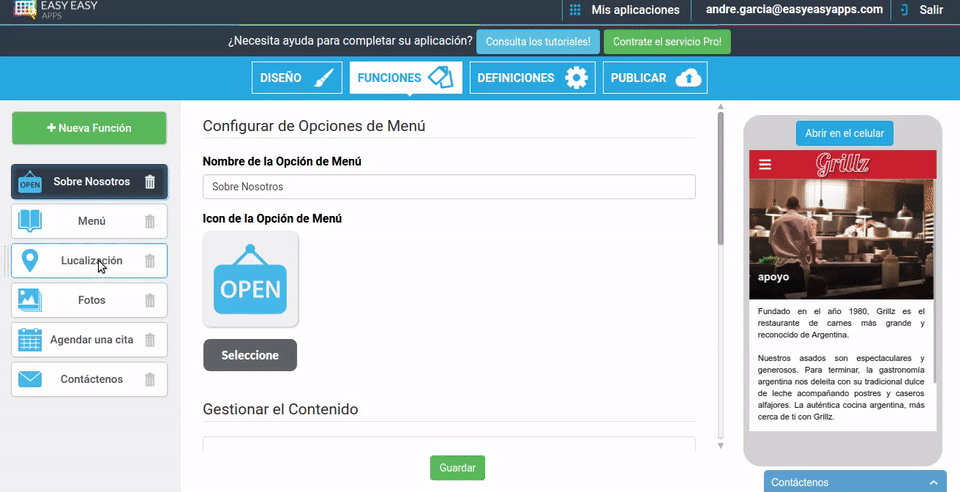The image size is (960, 492).
Task: Click the Easy Easy Apps logo
Action: point(55,9)
